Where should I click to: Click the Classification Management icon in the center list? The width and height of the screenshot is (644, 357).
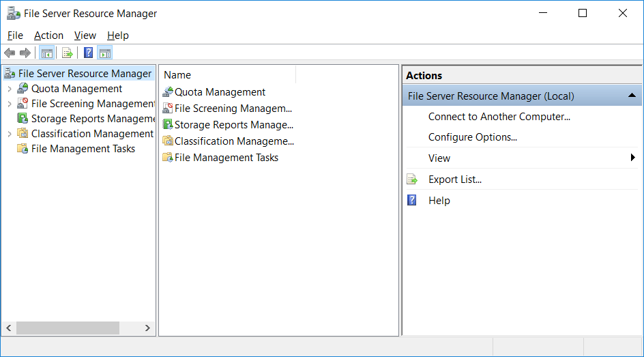tap(168, 141)
